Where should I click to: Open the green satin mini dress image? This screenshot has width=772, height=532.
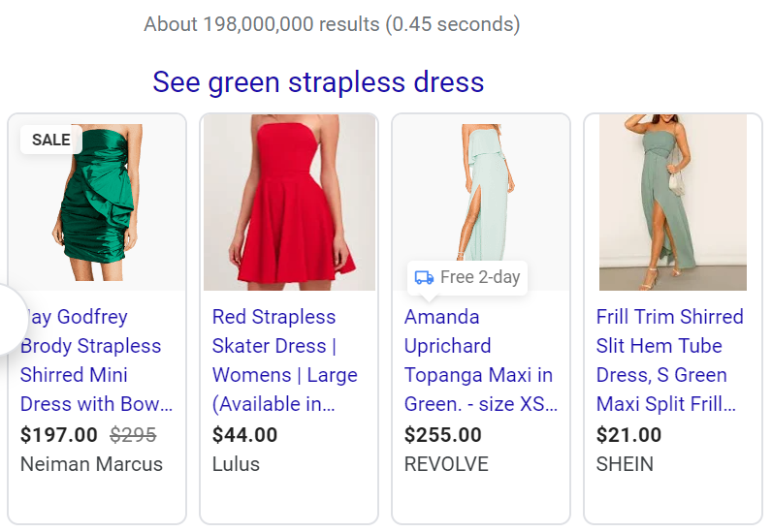(x=96, y=203)
